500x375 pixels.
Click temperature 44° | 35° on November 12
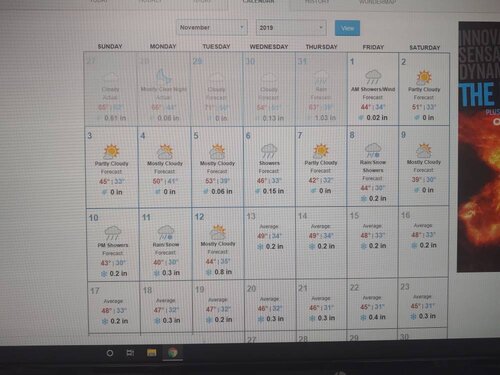point(218,261)
